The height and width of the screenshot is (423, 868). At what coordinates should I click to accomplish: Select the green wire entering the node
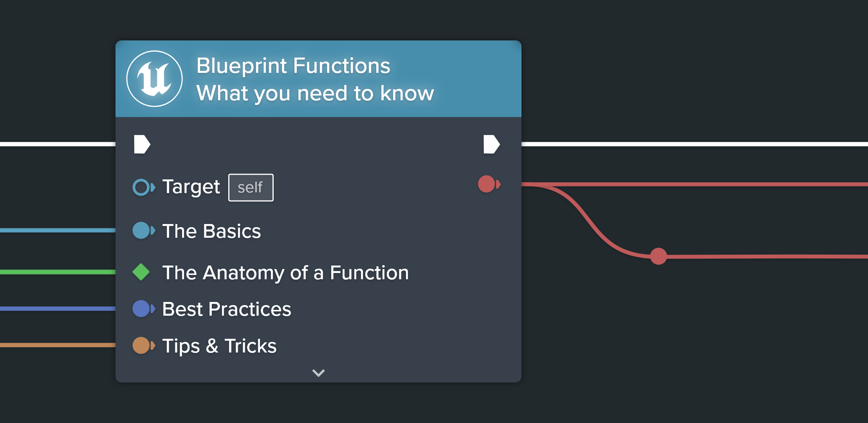point(58,272)
